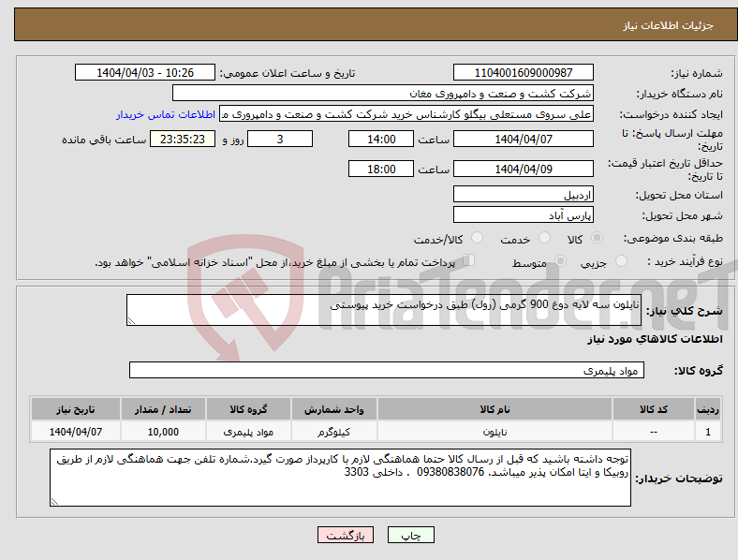The image size is (738, 560).
Task: Click the resize grip of شرح کلی نیاز box
Action: [x=131, y=321]
